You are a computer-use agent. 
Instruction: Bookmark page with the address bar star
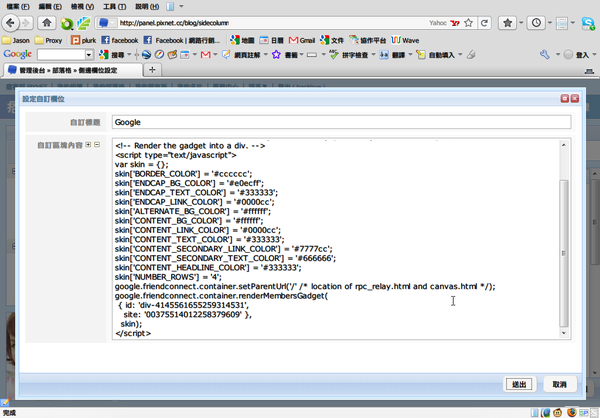468,23
